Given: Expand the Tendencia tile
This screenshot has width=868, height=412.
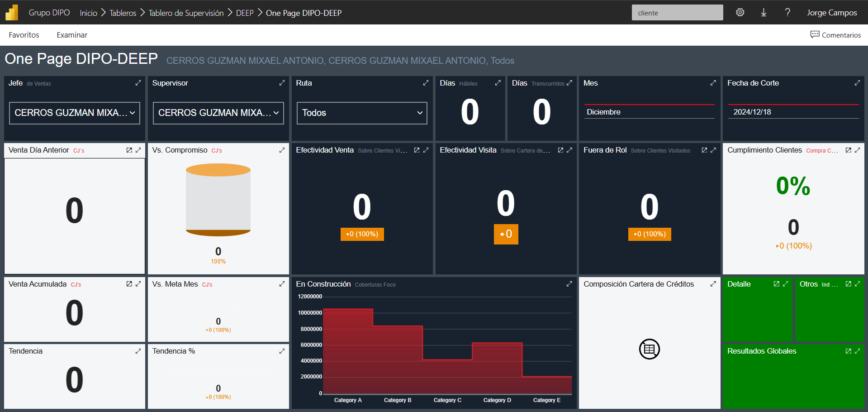Looking at the screenshot, I should [138, 351].
